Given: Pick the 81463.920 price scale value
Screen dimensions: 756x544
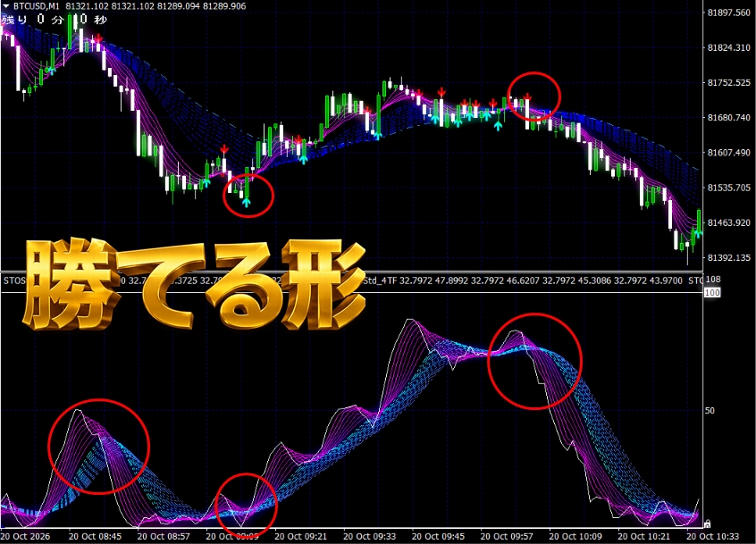Looking at the screenshot, I should pos(728,222).
